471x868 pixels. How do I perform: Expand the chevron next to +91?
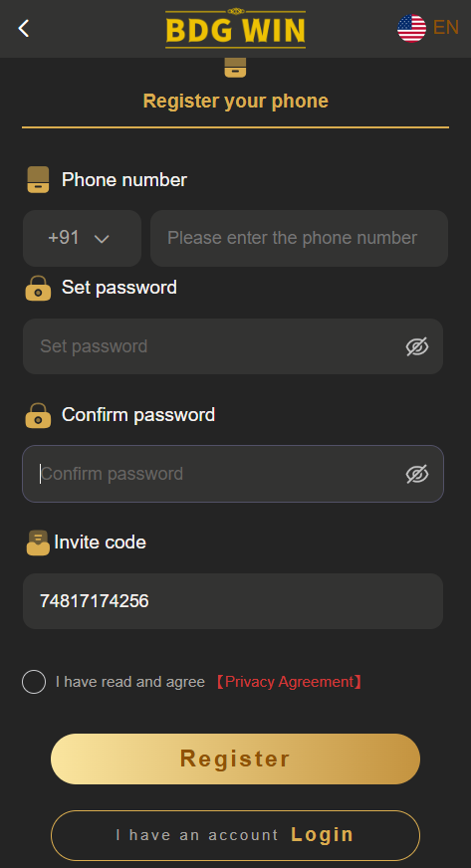coord(102,239)
